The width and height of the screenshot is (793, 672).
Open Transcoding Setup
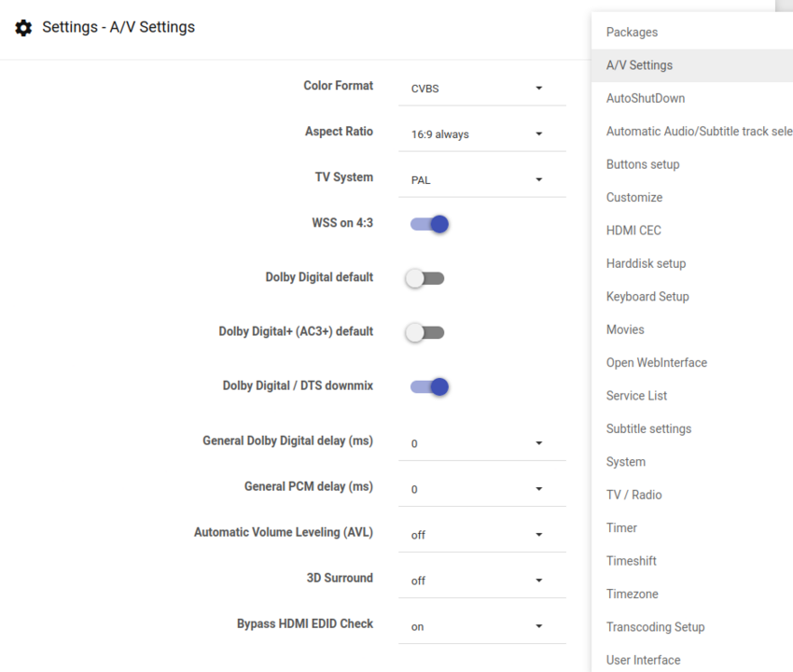[655, 626]
